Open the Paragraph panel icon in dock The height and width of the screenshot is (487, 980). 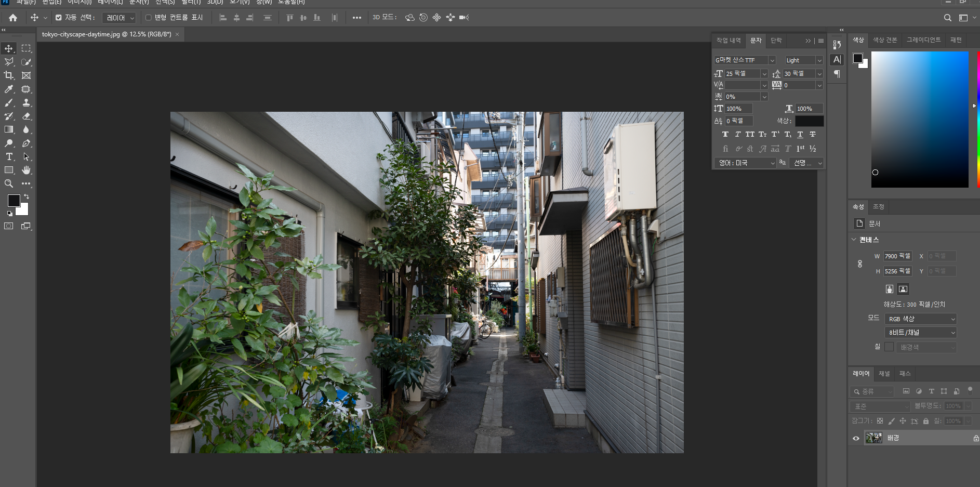[837, 74]
